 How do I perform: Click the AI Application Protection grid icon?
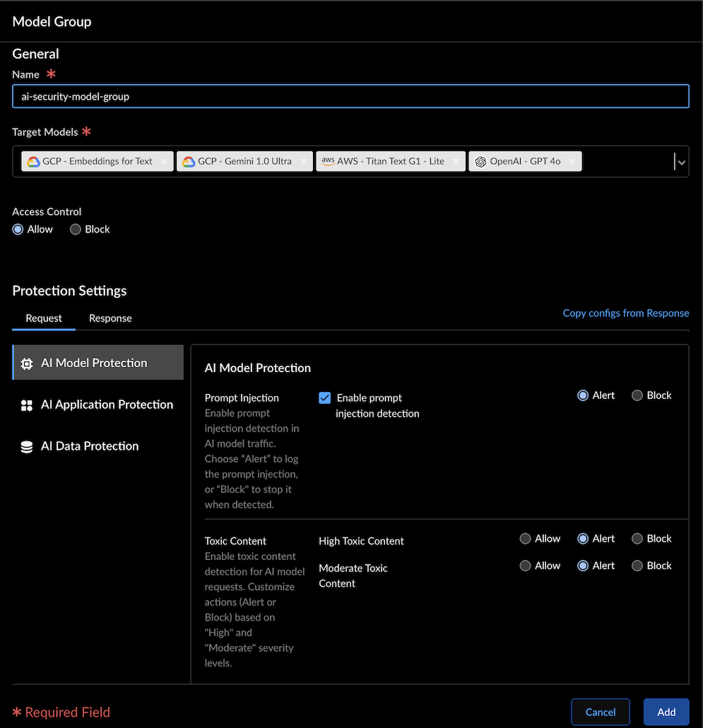pyautogui.click(x=27, y=405)
